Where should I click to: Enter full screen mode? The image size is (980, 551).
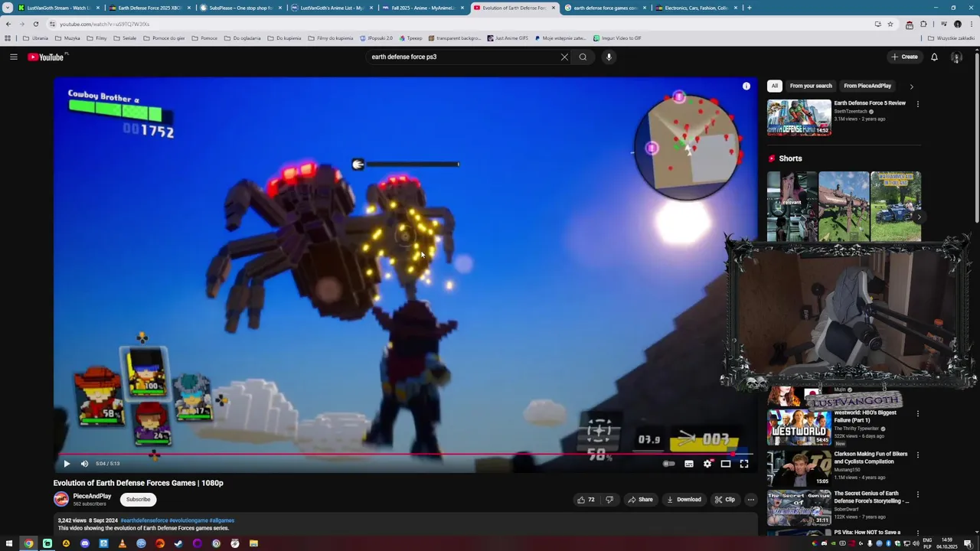click(x=744, y=464)
